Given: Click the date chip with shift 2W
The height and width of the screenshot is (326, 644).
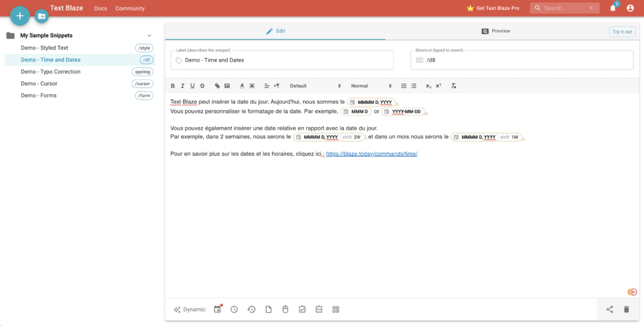Looking at the screenshot, I should click(x=328, y=137).
